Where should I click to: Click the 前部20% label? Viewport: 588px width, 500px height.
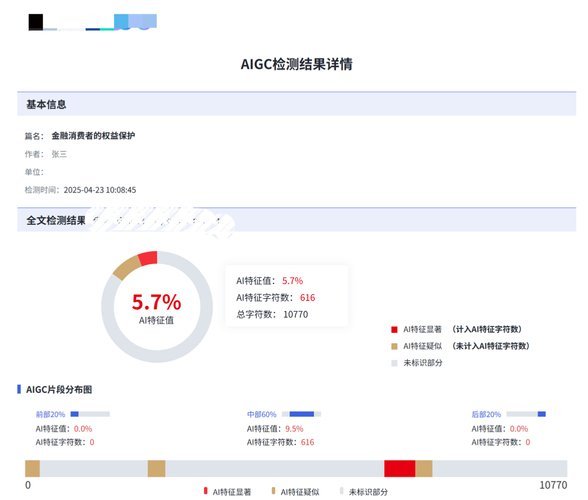[x=50, y=414]
